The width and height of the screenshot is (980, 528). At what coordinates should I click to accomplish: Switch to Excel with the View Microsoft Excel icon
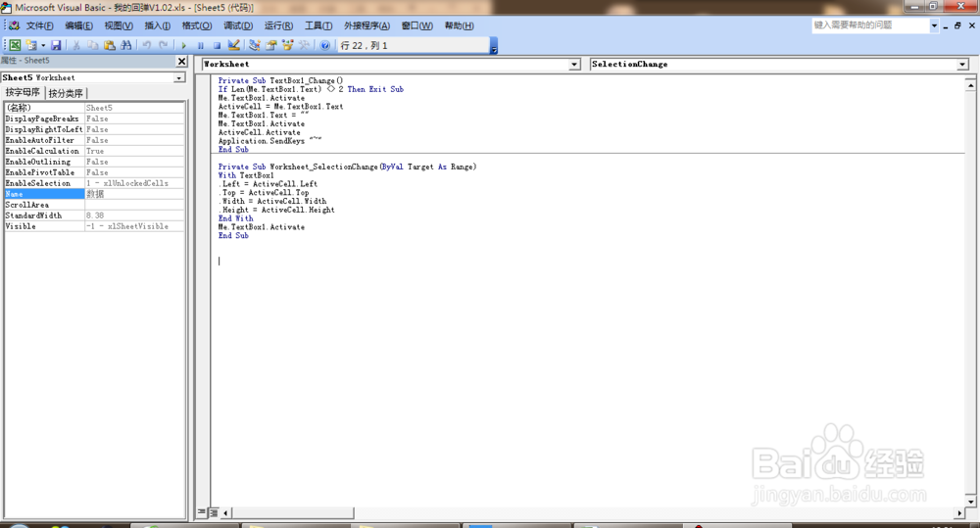coord(15,45)
